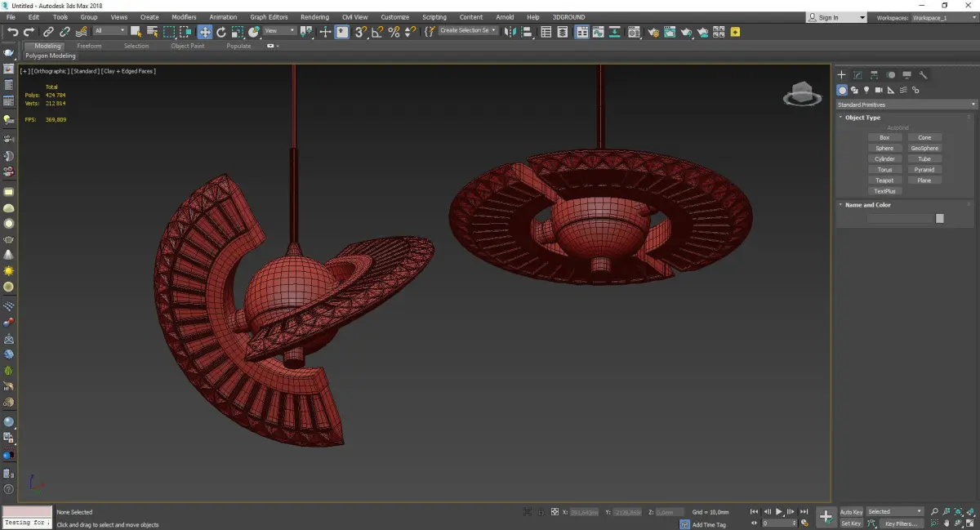Open the Sign In dropdown
Viewport: 980px width, 530px height.
[x=836, y=17]
